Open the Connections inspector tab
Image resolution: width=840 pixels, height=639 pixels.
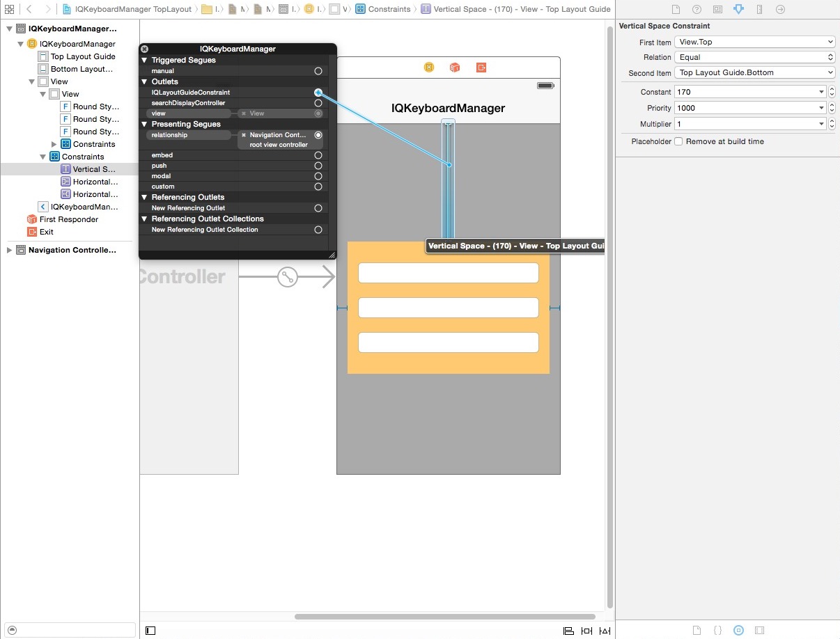coord(780,10)
